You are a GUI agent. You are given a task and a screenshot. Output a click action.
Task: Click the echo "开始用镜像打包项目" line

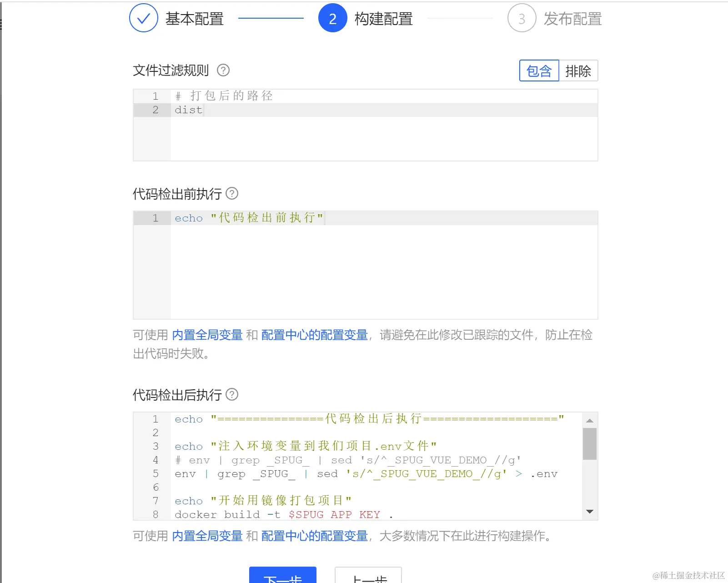263,501
